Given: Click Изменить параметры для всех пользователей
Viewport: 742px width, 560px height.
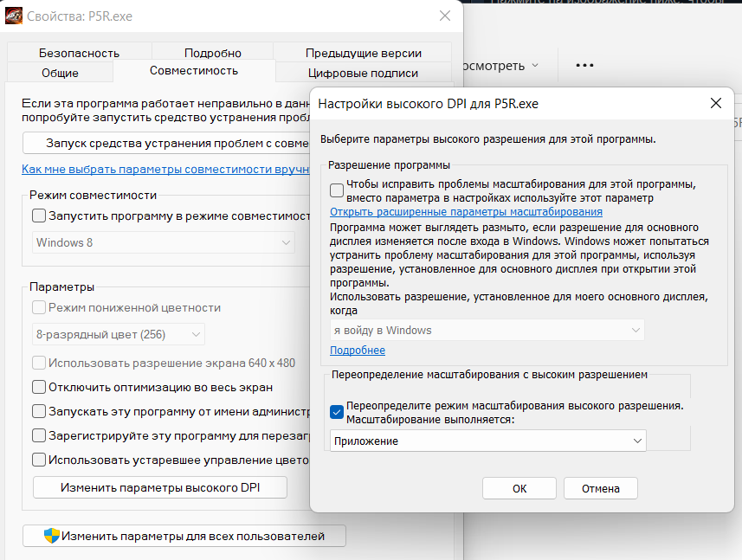Looking at the screenshot, I should coord(184,536).
